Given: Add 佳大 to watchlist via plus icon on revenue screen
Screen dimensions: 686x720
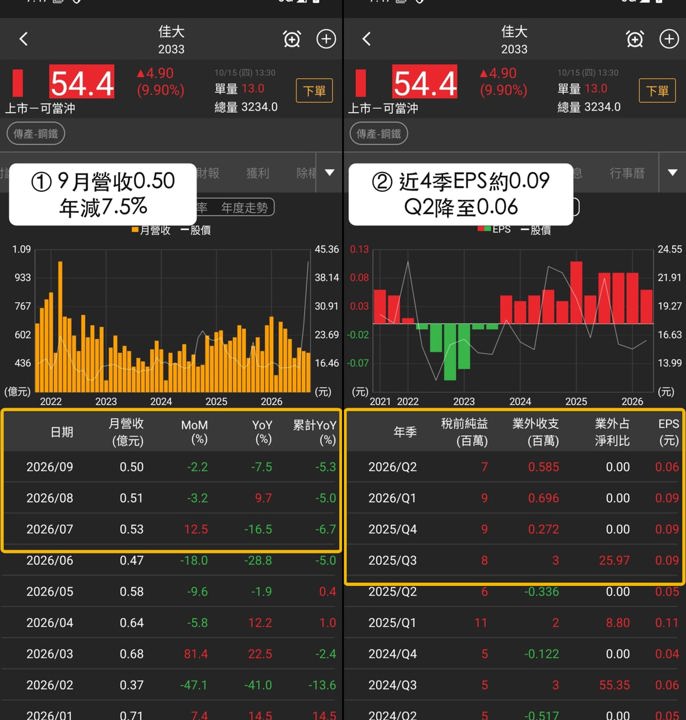Looking at the screenshot, I should (326, 39).
